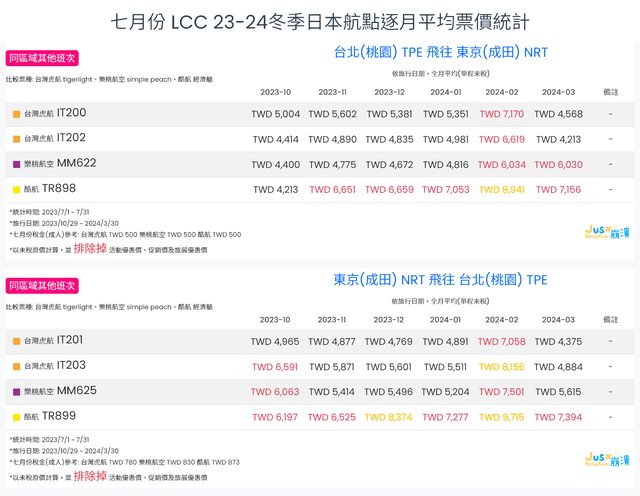Click the JUSX logo in the Tokyo–Taipei table

[605, 457]
